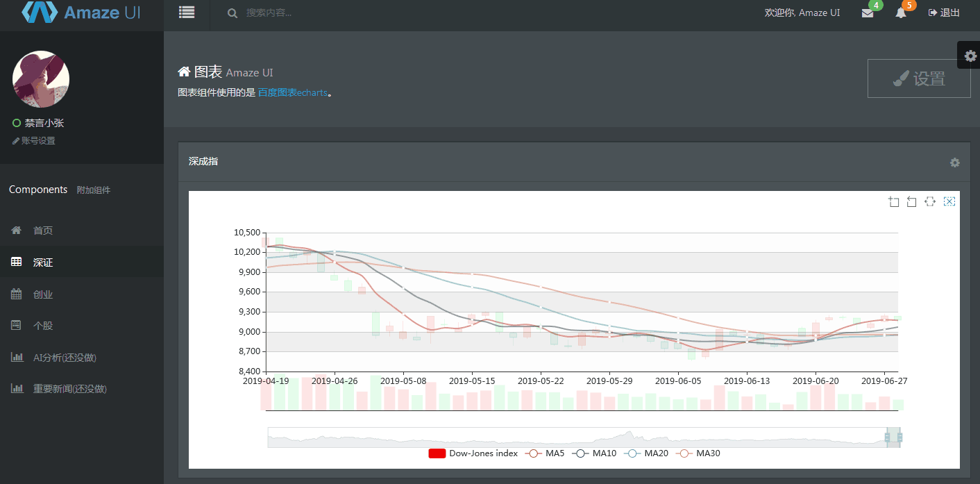Open the mail messages icon with badge 4
Image resolution: width=980 pixels, height=484 pixels.
click(x=868, y=13)
